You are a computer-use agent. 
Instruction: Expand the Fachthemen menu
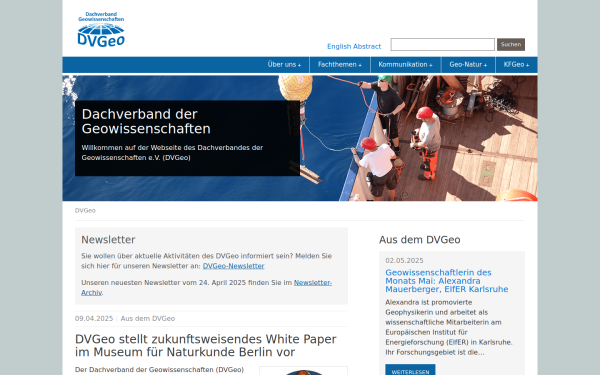coord(340,65)
